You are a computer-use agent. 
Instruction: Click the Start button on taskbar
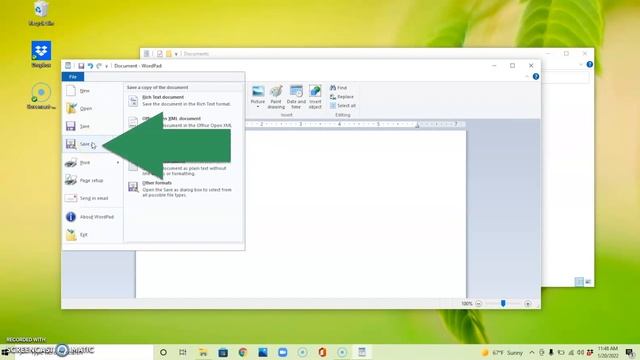5,352
